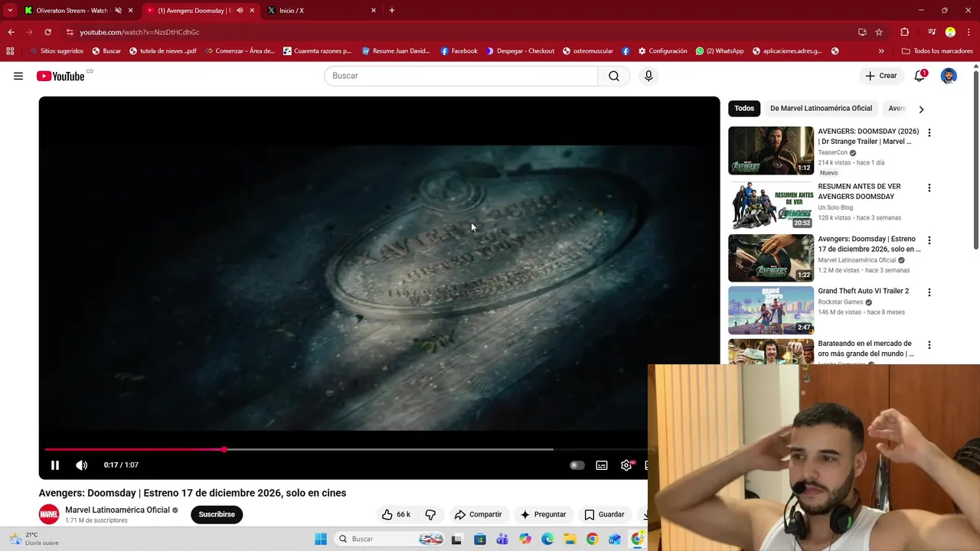Open the media controls music-note icon

point(932,32)
